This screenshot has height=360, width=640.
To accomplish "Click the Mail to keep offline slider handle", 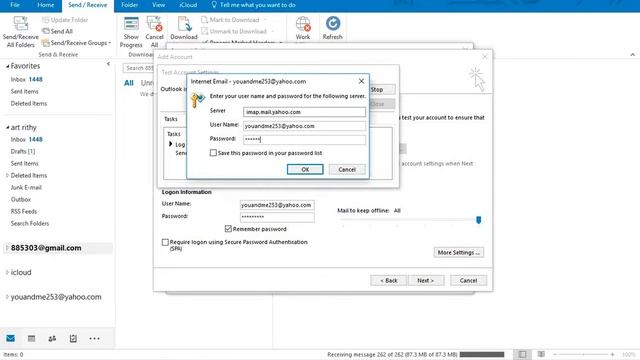I will pos(478,220).
